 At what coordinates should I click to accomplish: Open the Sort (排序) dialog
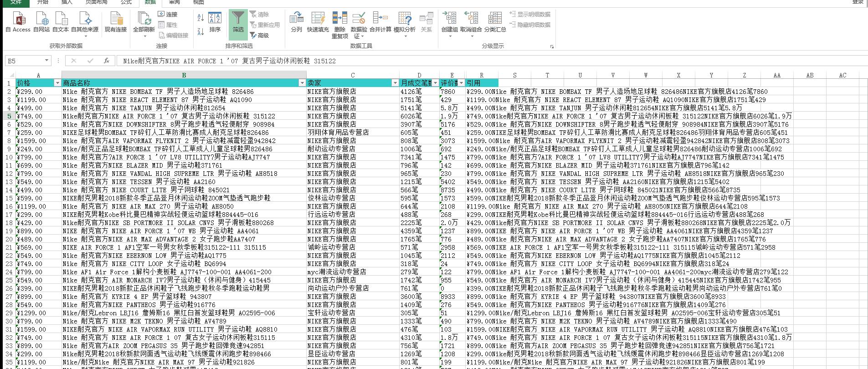tap(215, 22)
